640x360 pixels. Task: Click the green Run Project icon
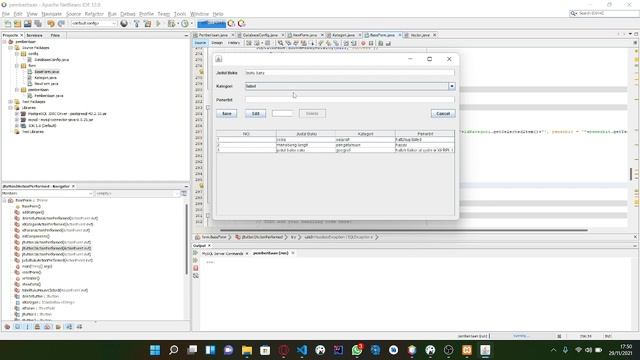158,24
